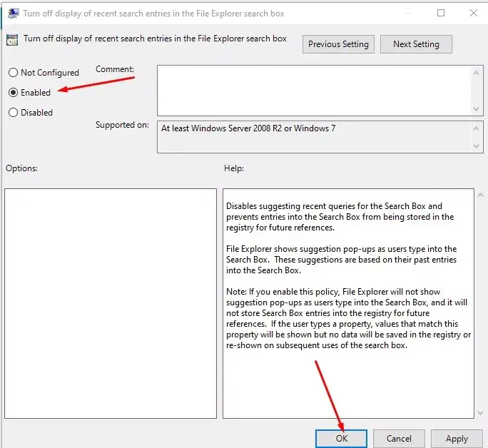Screen dimensions: 488x448
Task: Click the 'Supported on:' label
Action: [x=122, y=125]
